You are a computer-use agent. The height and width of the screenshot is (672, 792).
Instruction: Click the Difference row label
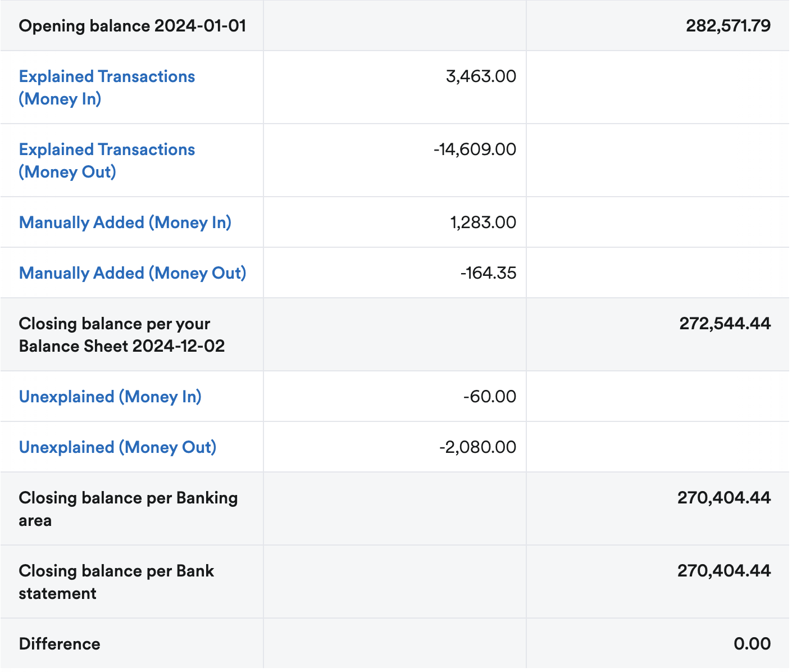[x=60, y=644]
